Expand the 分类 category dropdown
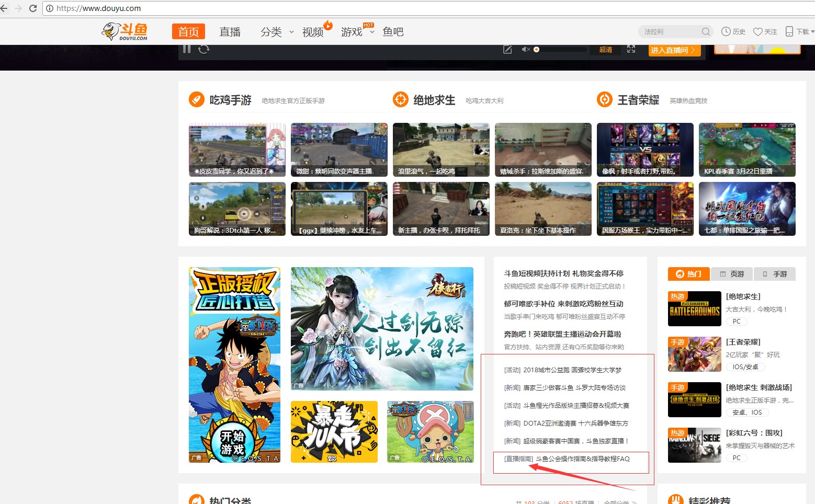This screenshot has width=815, height=504. click(291, 32)
